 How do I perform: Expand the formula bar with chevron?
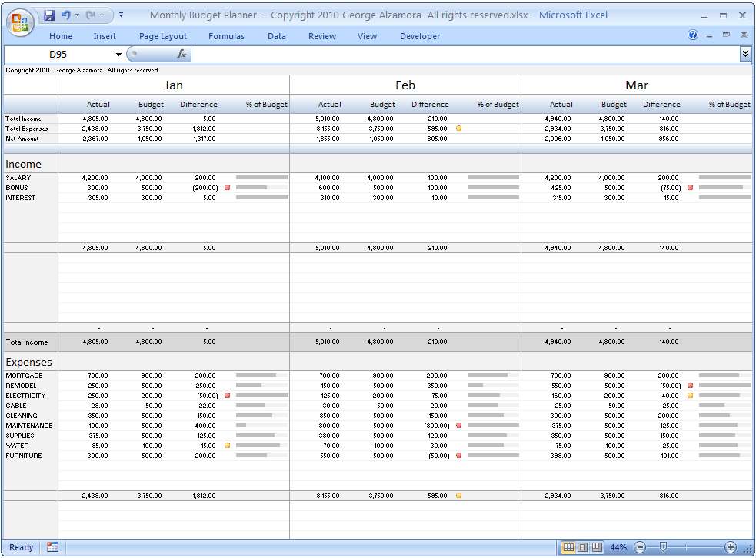pyautogui.click(x=745, y=54)
